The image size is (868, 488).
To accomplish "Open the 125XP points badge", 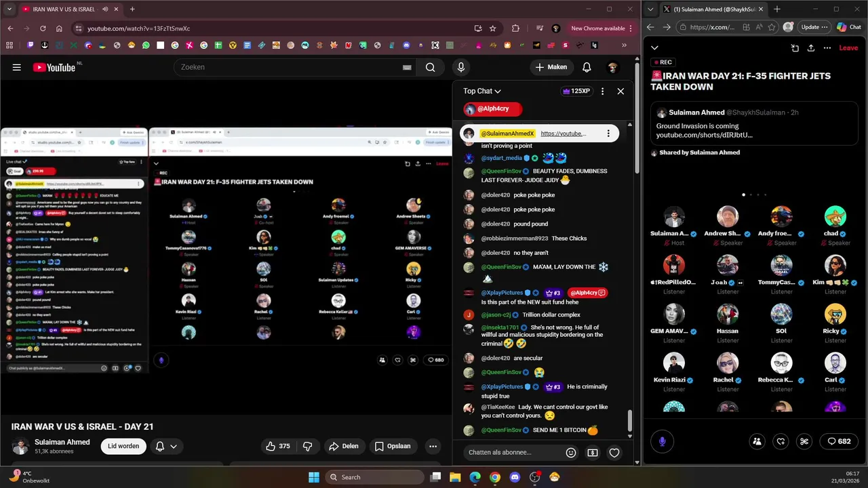I will click(576, 91).
